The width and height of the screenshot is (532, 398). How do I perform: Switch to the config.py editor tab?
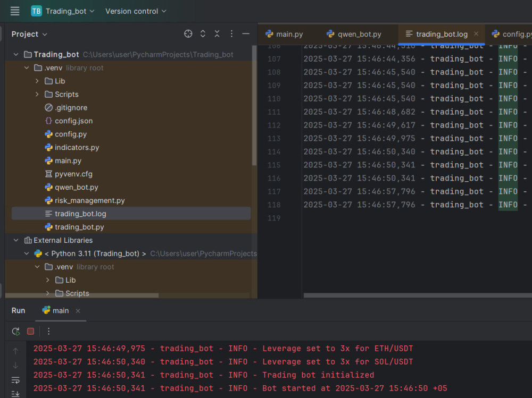coord(512,34)
